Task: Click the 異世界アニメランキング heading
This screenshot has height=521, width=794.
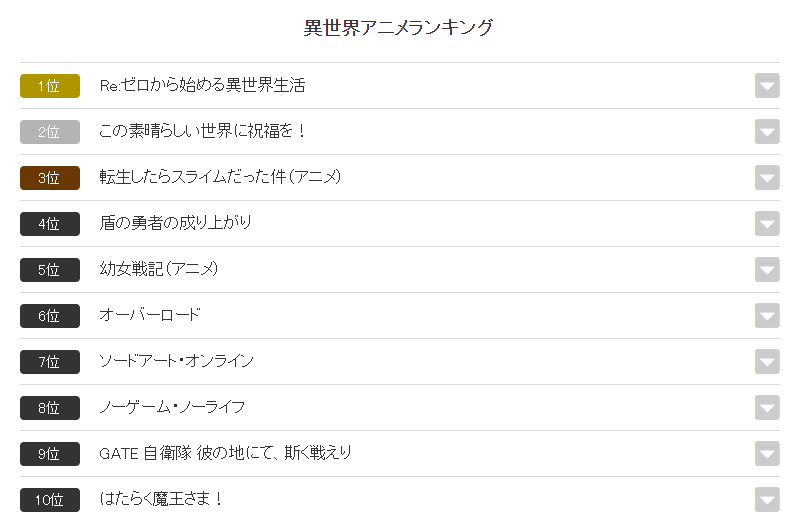Action: (x=398, y=27)
